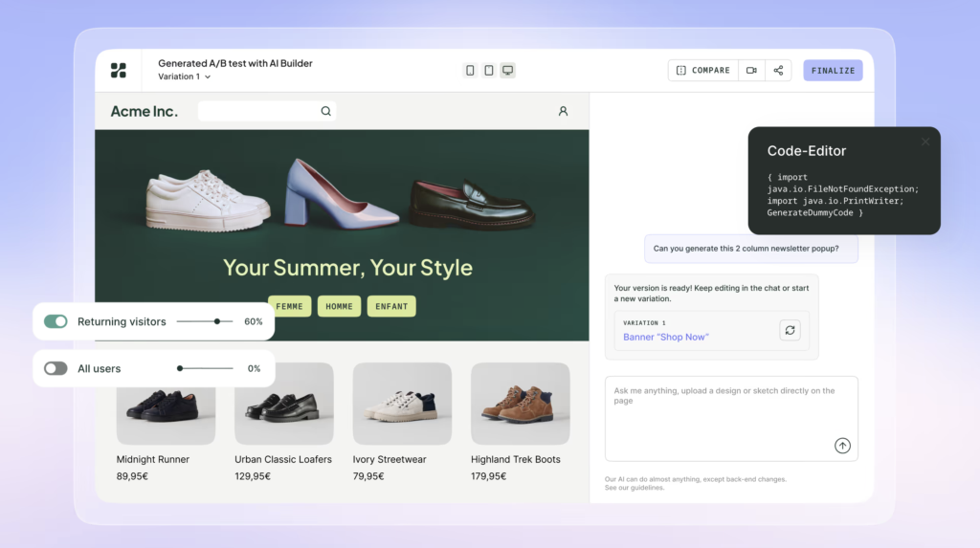Toggle off Returning visitors switch
980x548 pixels.
(56, 321)
